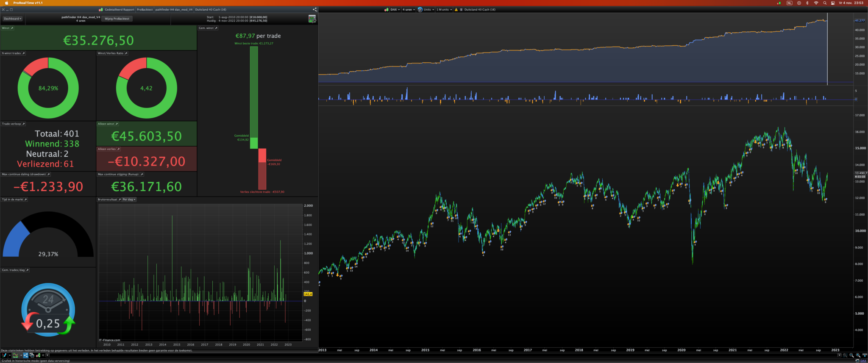Screen dimensions: 868x363
Task: Pin the Winst/Verlies Ratio panel
Action: [x=126, y=53]
